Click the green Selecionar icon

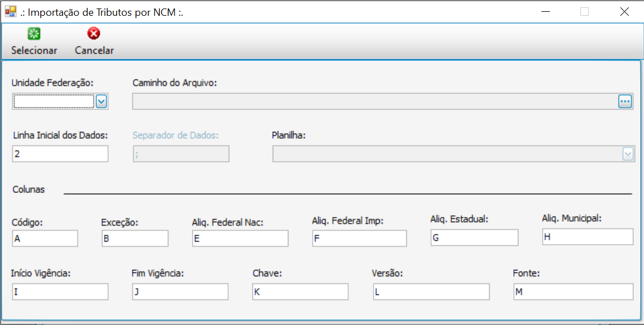pos(34,34)
